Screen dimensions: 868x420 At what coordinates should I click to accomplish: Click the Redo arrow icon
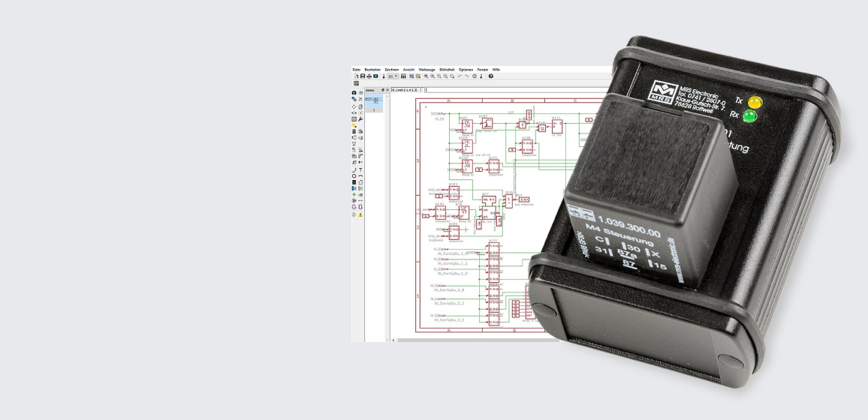click(466, 76)
